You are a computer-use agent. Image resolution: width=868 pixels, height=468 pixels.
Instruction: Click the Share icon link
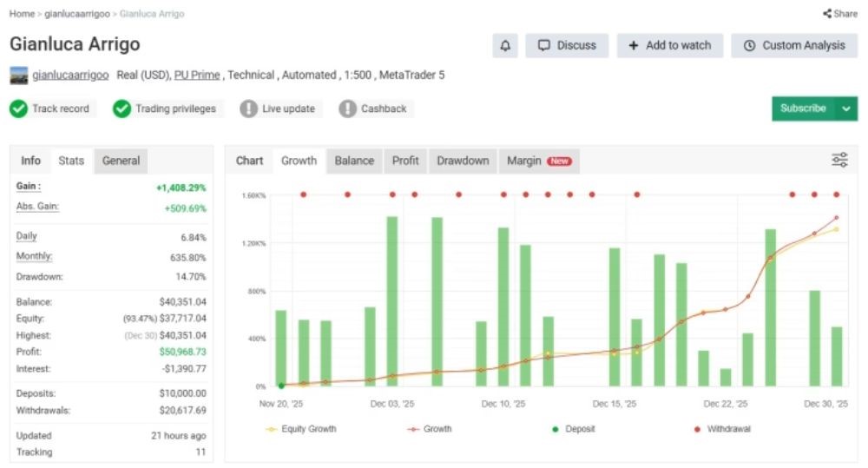[x=839, y=13]
